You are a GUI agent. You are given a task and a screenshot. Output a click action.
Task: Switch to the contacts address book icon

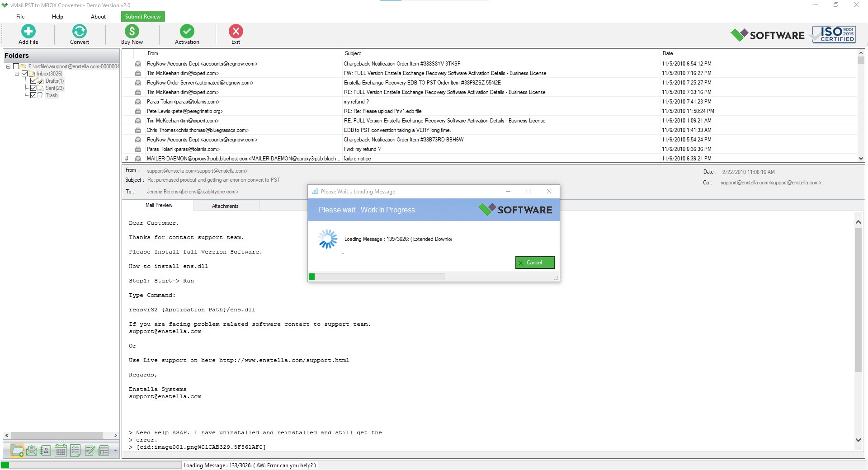click(x=46, y=451)
